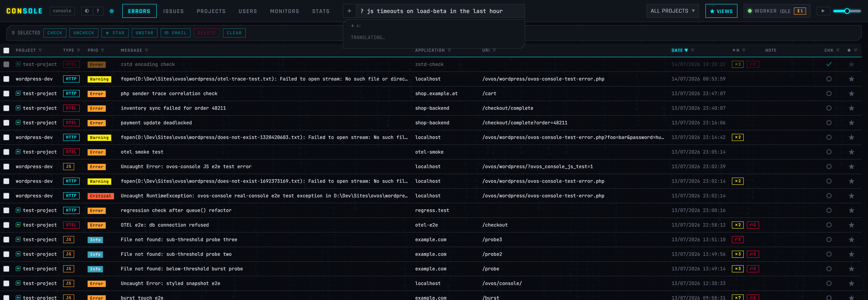Toggle the select-all header checkbox

[x=6, y=51]
